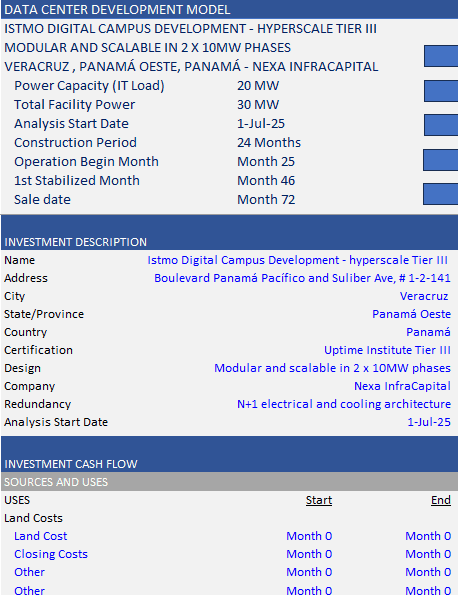Screen dimensions: 458x595
Task: Select the Sale date Month 72 cell
Action: point(266,200)
